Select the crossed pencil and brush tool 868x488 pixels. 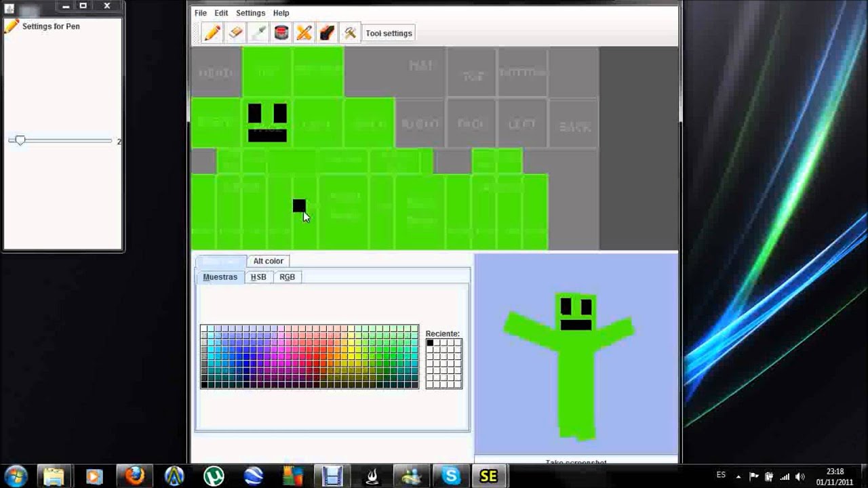coord(304,33)
